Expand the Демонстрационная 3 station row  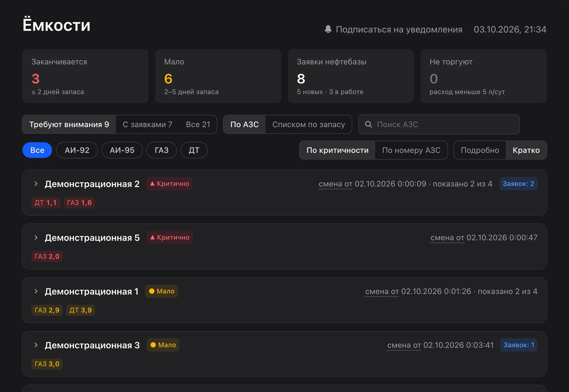point(36,345)
